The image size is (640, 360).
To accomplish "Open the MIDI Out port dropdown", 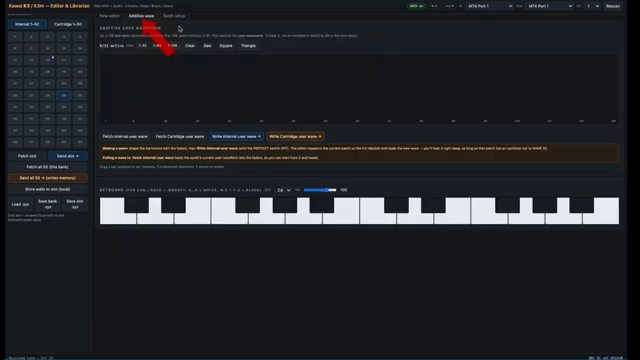I will point(549,6).
